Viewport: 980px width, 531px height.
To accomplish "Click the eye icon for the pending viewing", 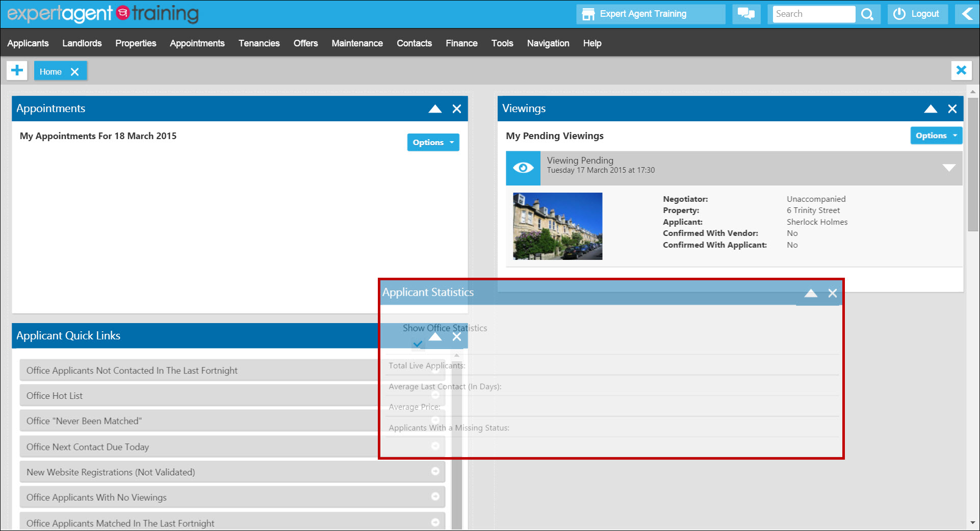I will pyautogui.click(x=523, y=168).
